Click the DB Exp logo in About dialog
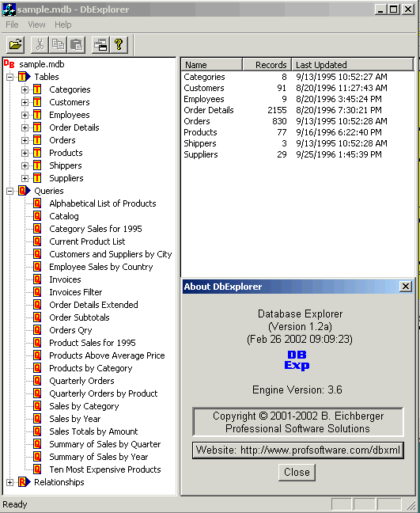Image resolution: width=420 pixels, height=513 pixels. point(297,360)
